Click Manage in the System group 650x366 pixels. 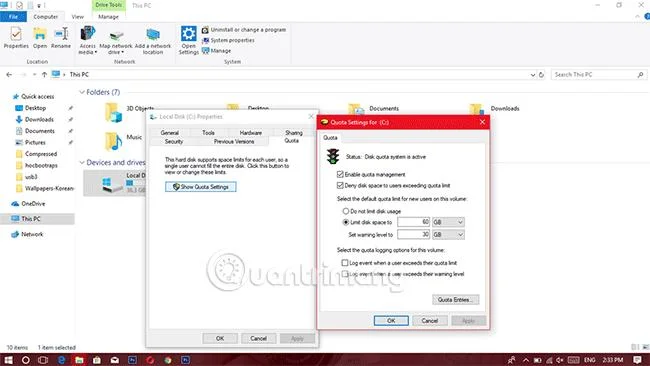tap(216, 51)
